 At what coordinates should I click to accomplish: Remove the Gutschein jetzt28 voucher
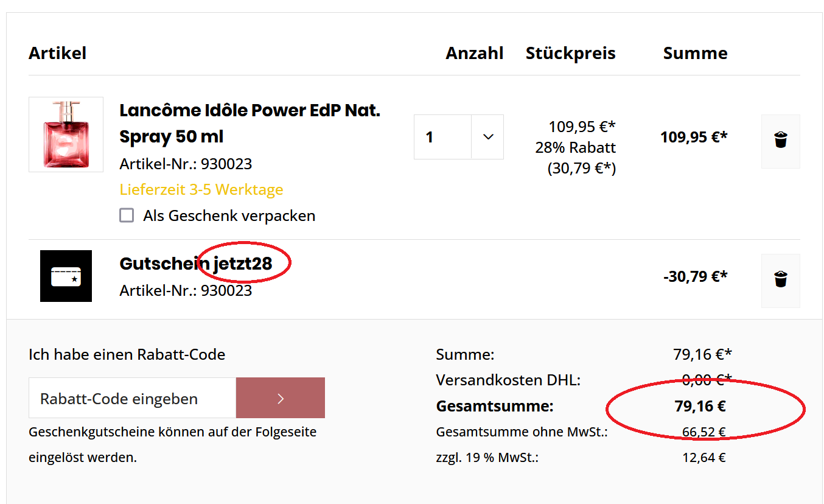781,281
